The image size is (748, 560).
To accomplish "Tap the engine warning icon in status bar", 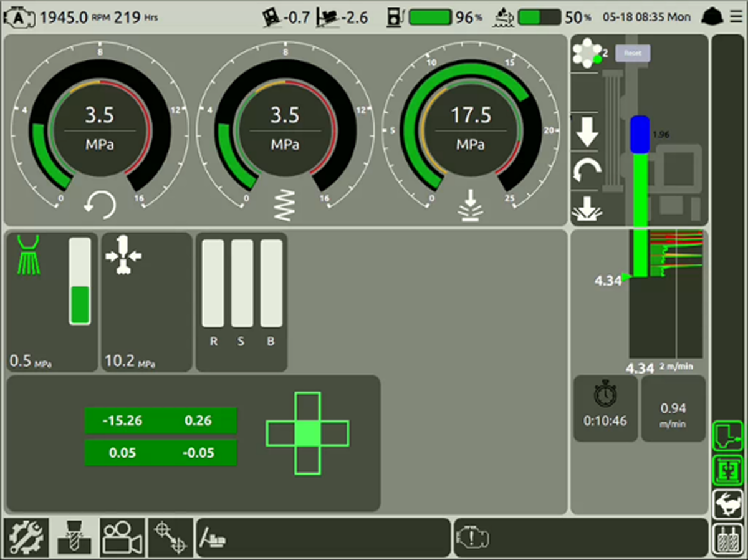I will click(473, 537).
